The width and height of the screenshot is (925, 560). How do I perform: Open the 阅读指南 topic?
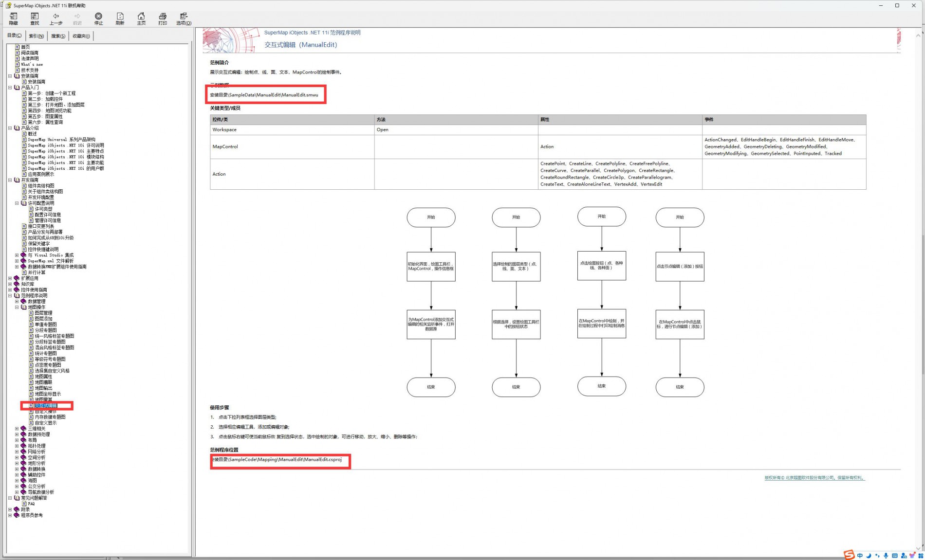[x=30, y=53]
